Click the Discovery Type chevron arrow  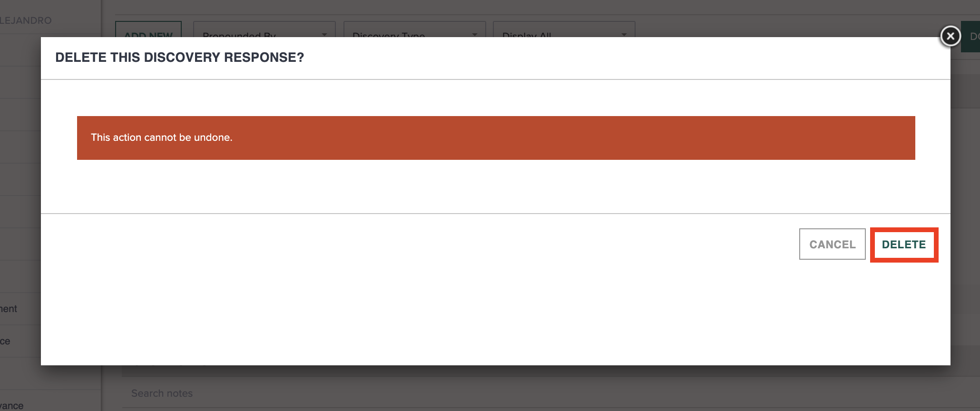[x=474, y=34]
